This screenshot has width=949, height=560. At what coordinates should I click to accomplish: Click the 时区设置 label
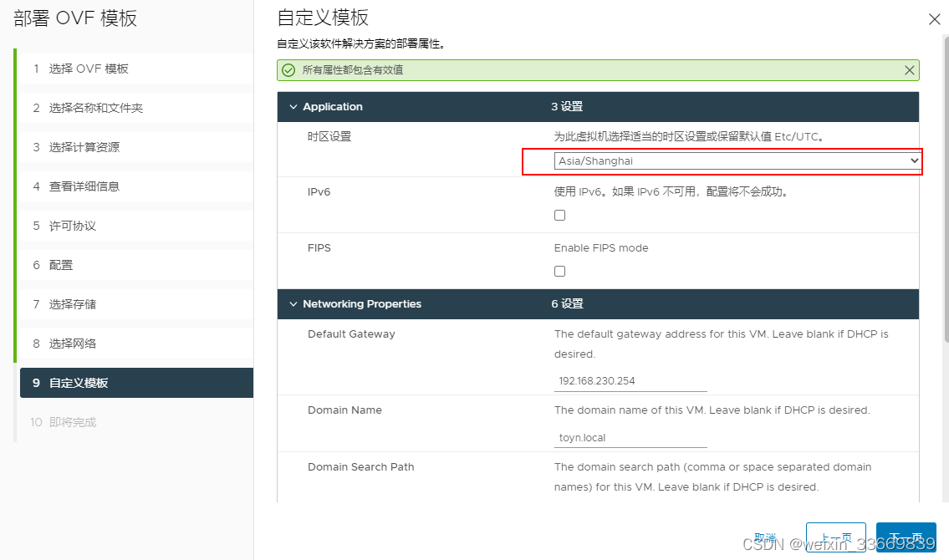point(329,137)
